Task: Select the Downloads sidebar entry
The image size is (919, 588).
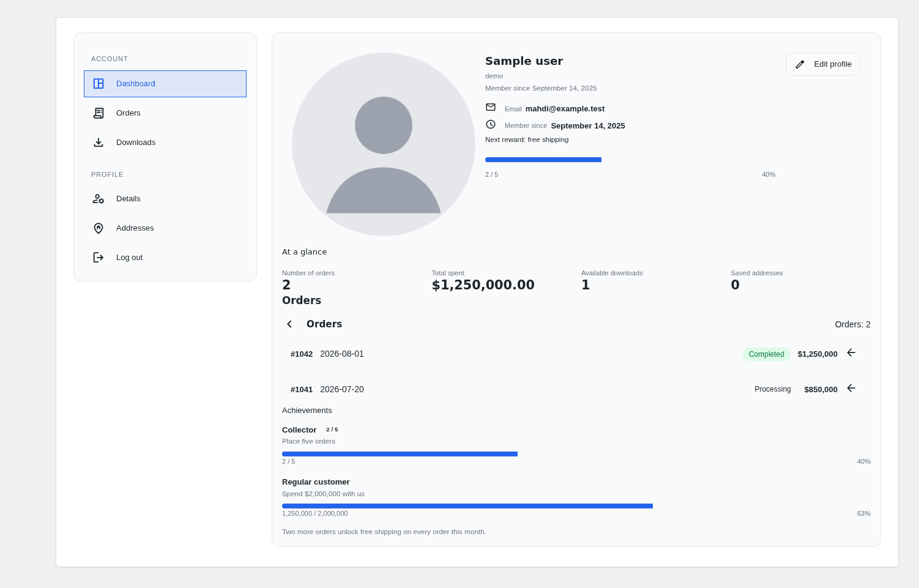Action: point(165,143)
